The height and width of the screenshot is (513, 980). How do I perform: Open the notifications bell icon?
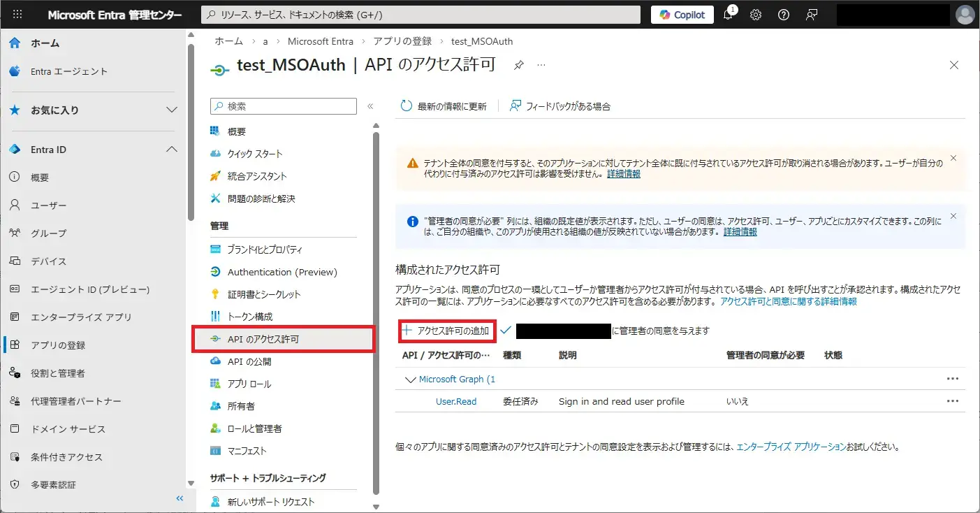(728, 15)
